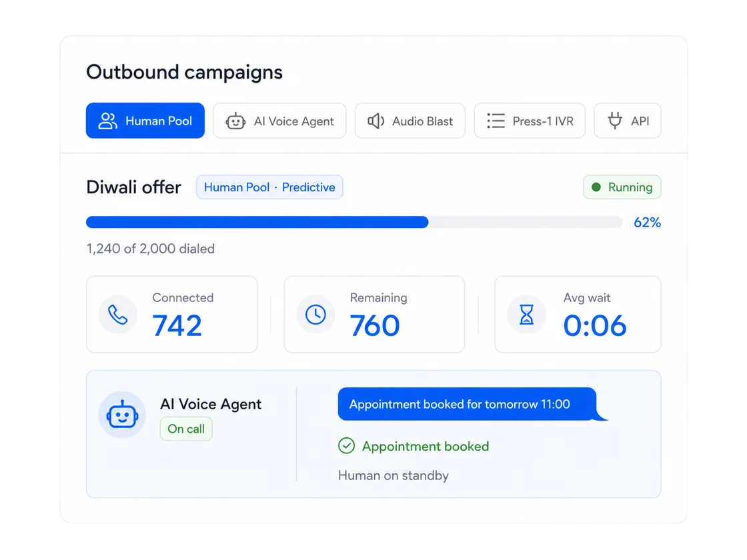Click the Diwali offer progress bar
Viewport: 747px width, 560px height.
[354, 223]
